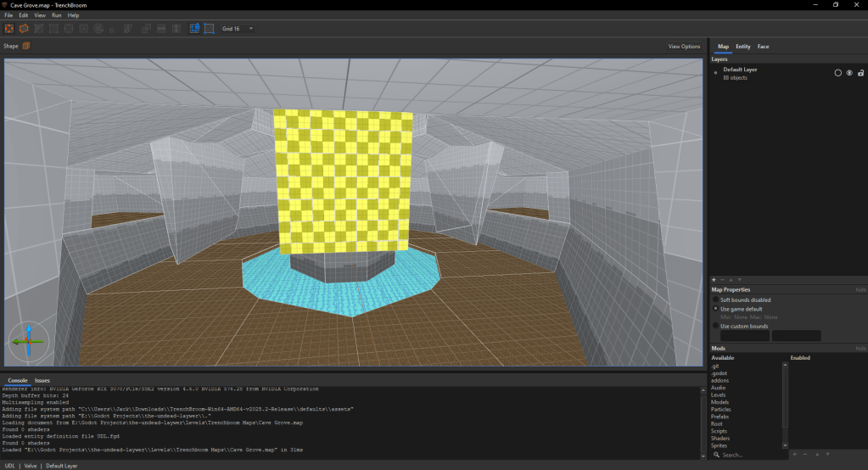Open the Run menu
This screenshot has width=868, height=470.
coord(56,15)
